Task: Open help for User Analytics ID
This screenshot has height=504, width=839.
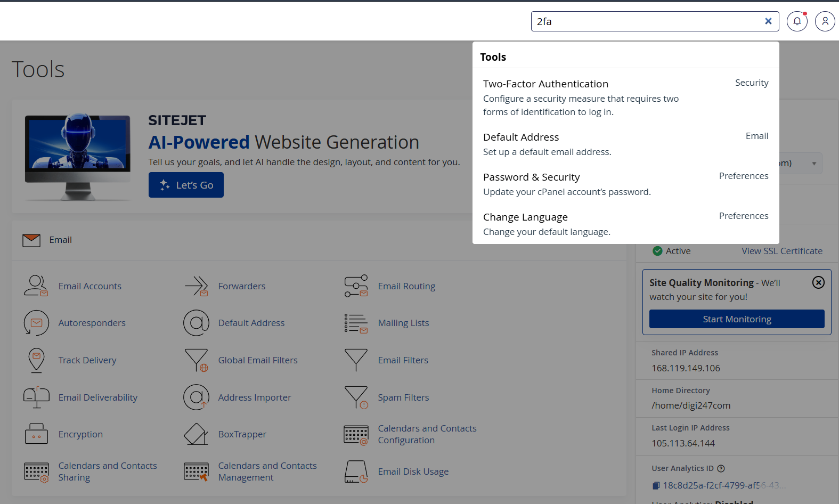Action: [721, 468]
